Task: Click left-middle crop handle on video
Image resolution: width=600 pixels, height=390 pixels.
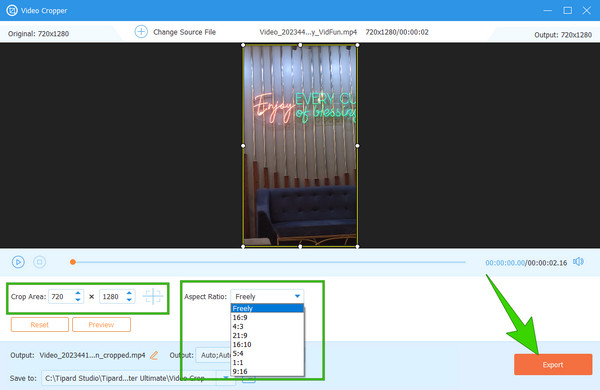Action: 243,145
